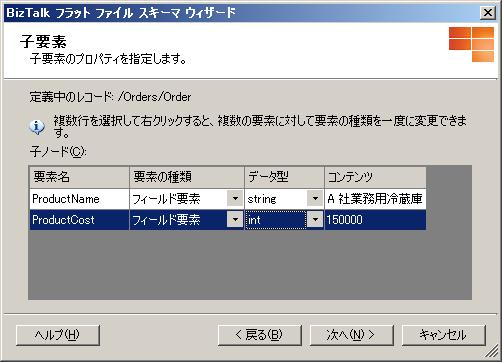
Task: Open element type dropdown for ProductCost row
Action: (x=235, y=220)
